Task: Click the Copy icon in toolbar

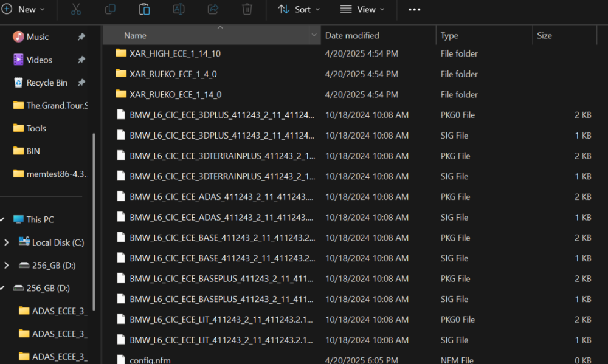Action: tap(110, 9)
